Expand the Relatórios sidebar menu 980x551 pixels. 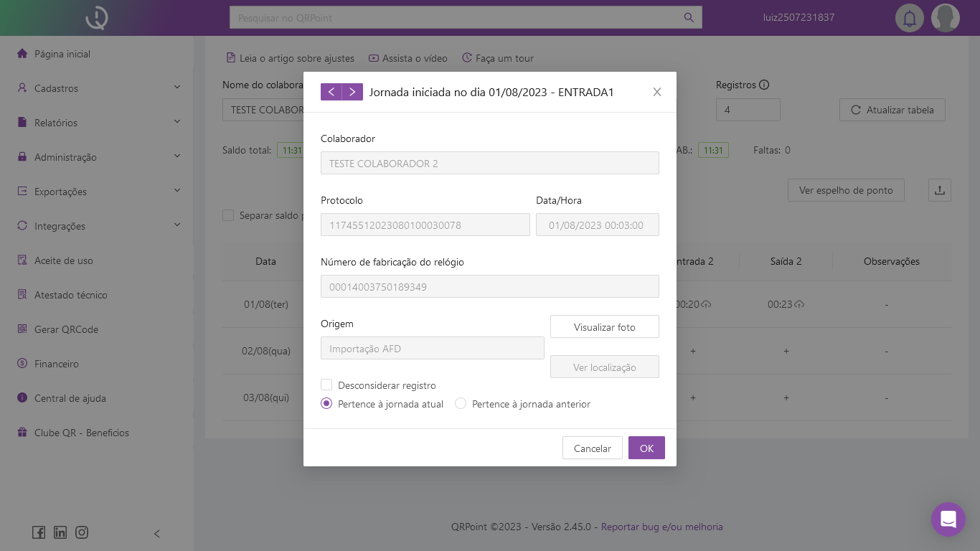[x=98, y=123]
